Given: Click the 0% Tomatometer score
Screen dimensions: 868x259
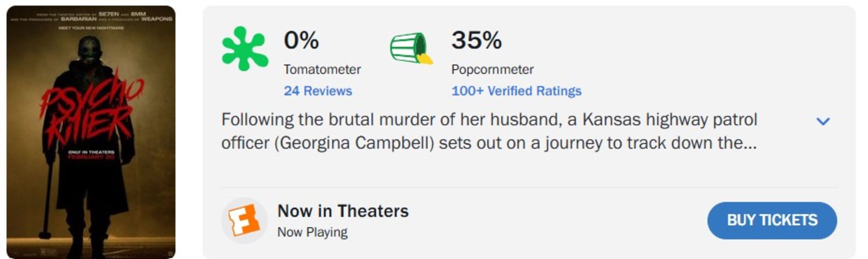Looking at the screenshot, I should point(301,40).
